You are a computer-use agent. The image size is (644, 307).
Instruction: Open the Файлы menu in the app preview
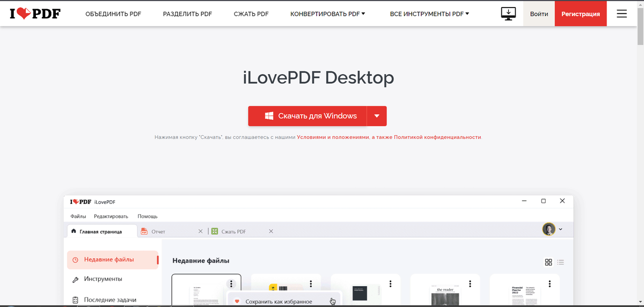(78, 216)
